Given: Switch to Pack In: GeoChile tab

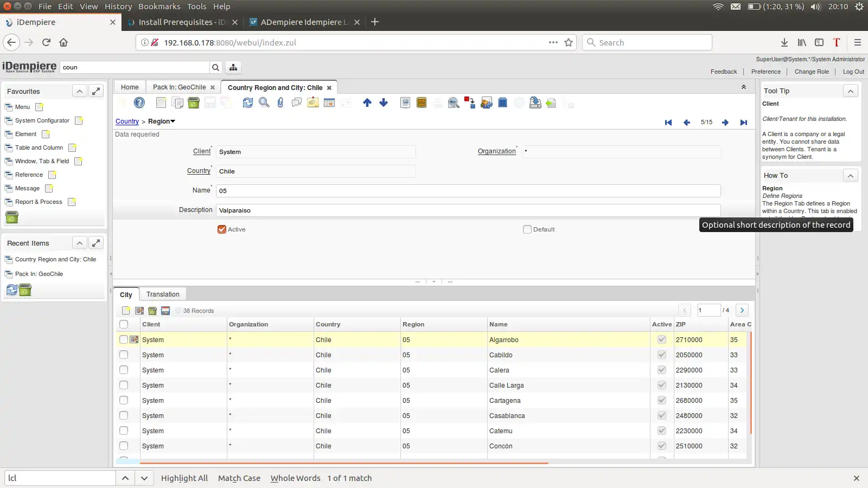Looking at the screenshot, I should 180,87.
